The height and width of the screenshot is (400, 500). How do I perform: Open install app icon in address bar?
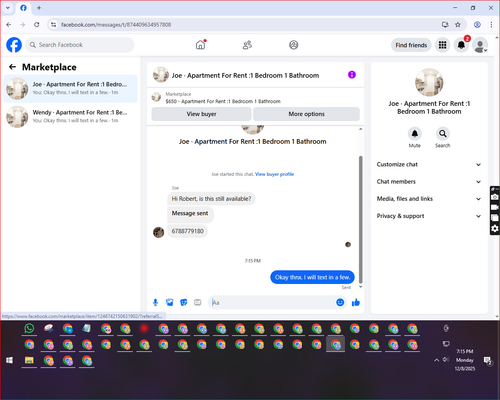(x=445, y=25)
